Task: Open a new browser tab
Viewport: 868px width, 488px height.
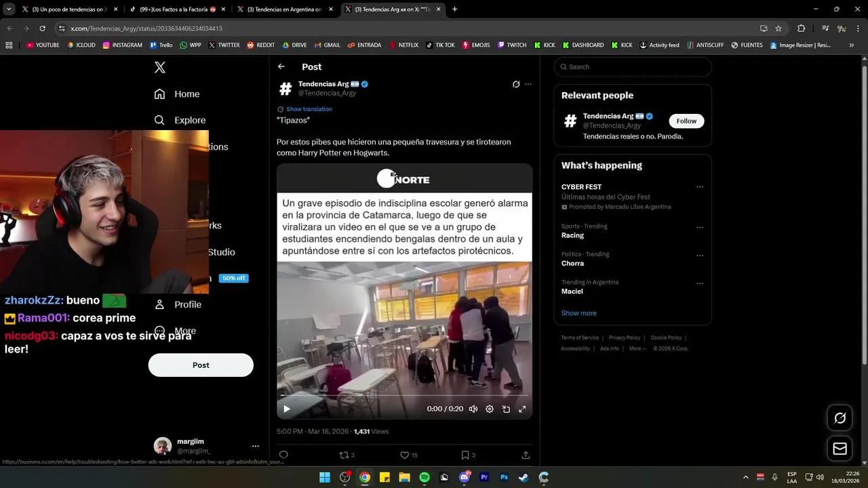Action: [x=454, y=9]
